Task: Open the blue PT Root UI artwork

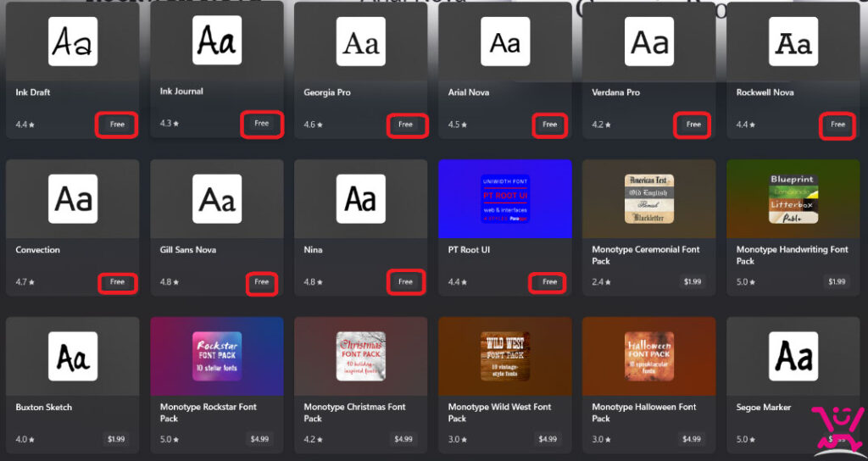Action: [505, 199]
